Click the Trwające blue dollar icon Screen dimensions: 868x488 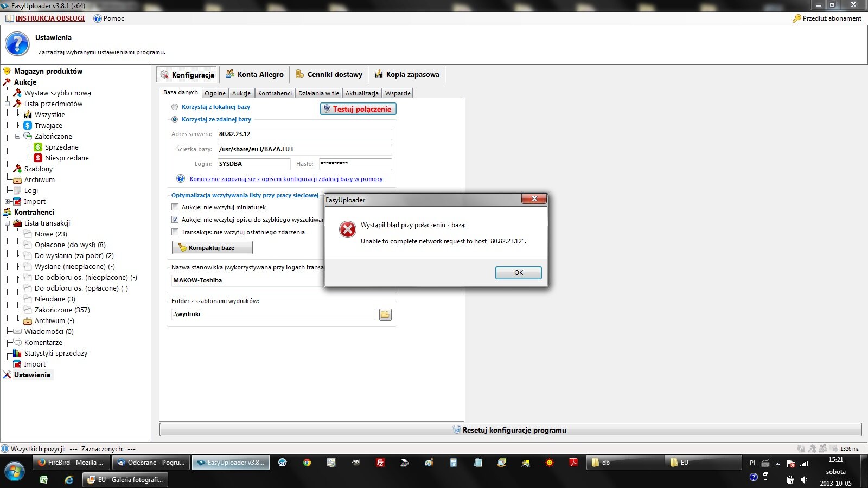point(28,125)
